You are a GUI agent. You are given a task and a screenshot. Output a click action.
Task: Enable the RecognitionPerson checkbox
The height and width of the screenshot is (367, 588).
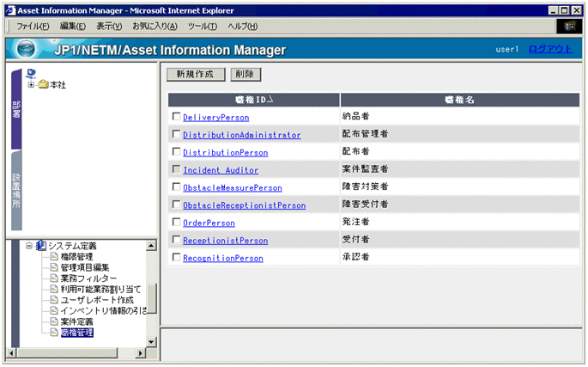(176, 257)
